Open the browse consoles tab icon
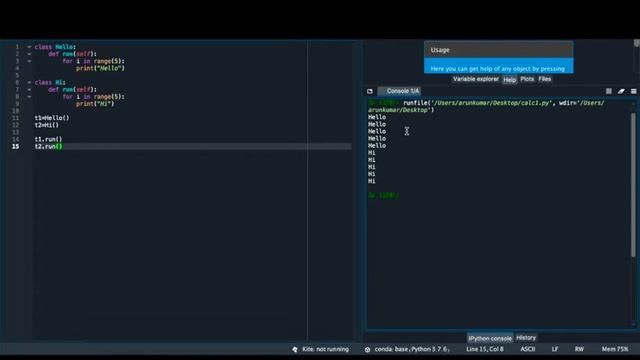 pos(370,91)
